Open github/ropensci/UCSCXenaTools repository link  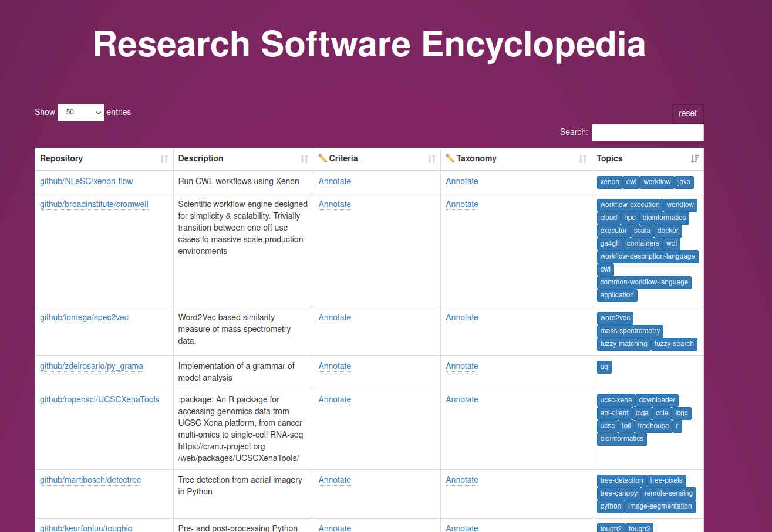tap(100, 399)
